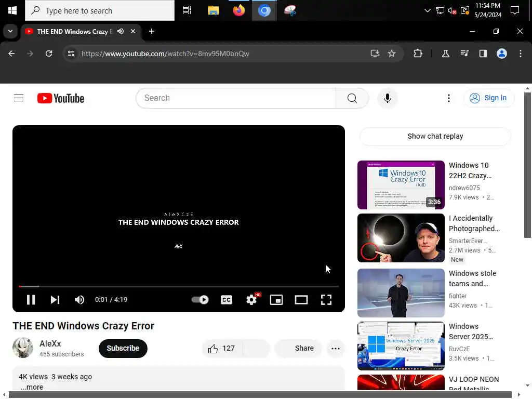This screenshot has width=532, height=399.
Task: Mute the video player volume
Action: point(79,300)
